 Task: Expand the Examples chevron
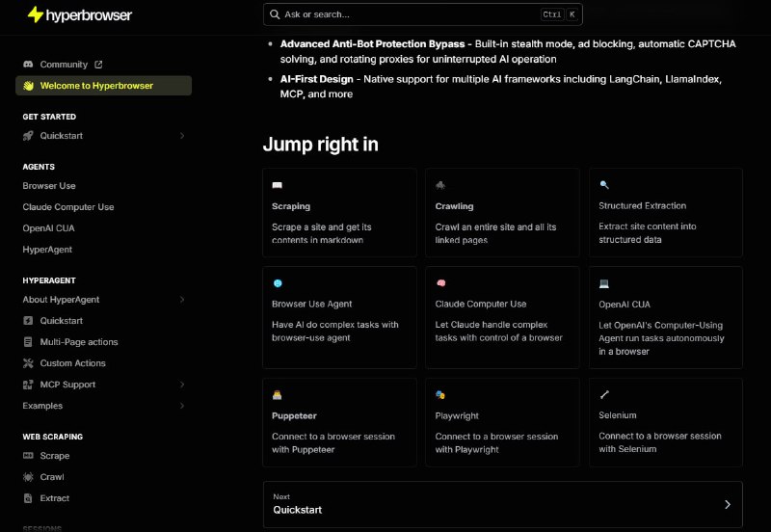tap(182, 406)
